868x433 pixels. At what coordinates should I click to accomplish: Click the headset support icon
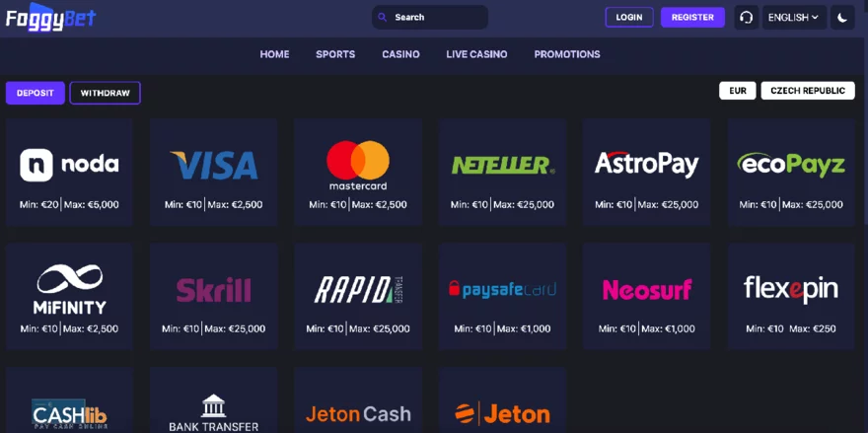pos(746,18)
